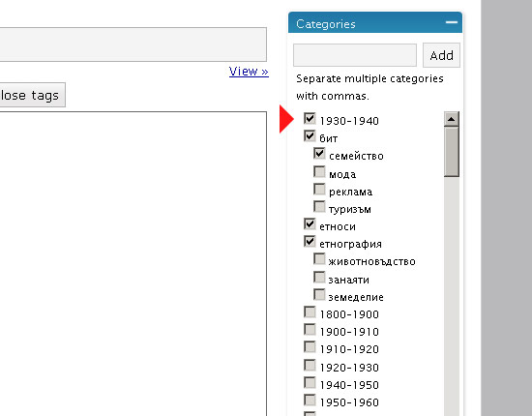Select the животновъдство category checkbox

click(319, 259)
